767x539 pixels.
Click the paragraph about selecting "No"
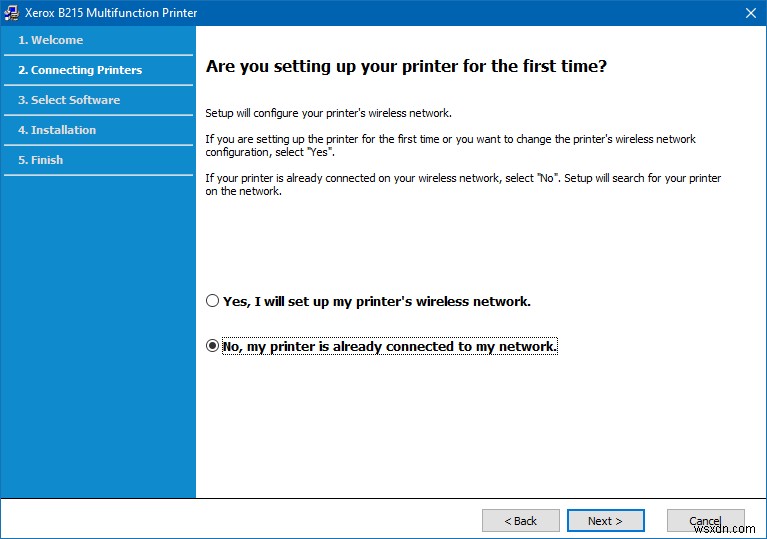(462, 184)
